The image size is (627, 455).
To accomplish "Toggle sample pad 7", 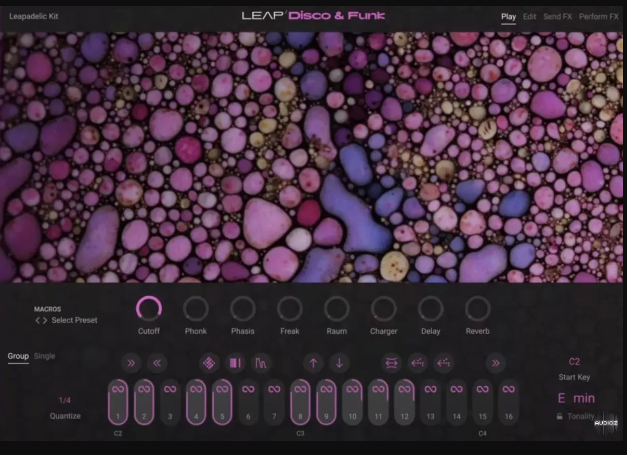I will pyautogui.click(x=274, y=402).
